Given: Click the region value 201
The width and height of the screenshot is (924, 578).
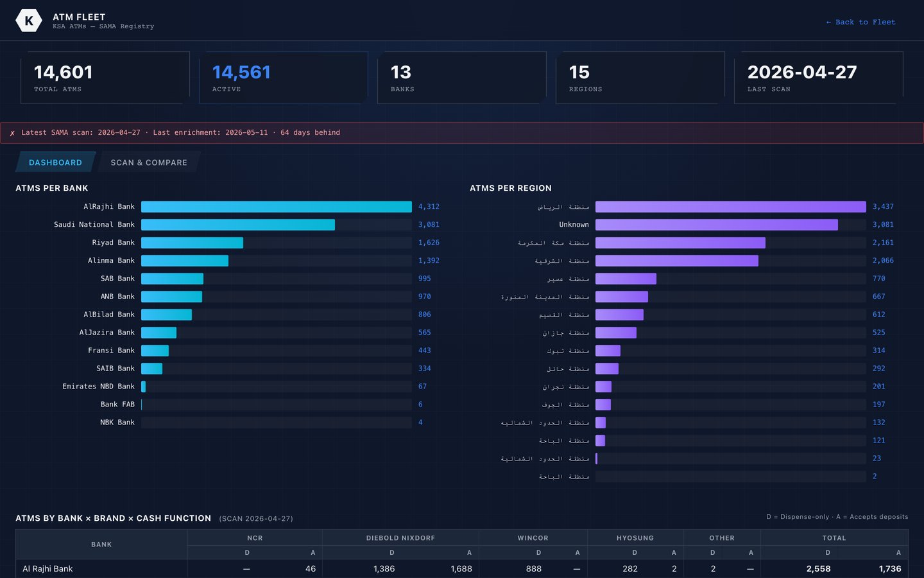Looking at the screenshot, I should coord(879,387).
